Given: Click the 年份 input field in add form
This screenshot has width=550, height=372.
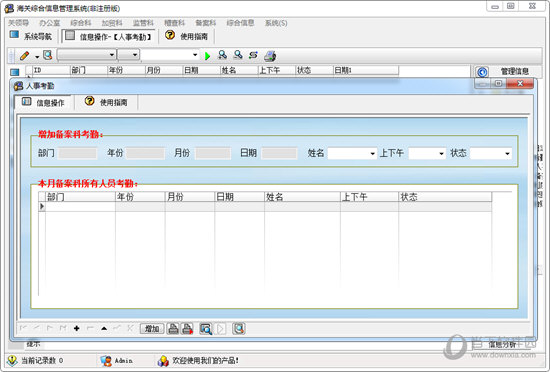Looking at the screenshot, I should [145, 153].
